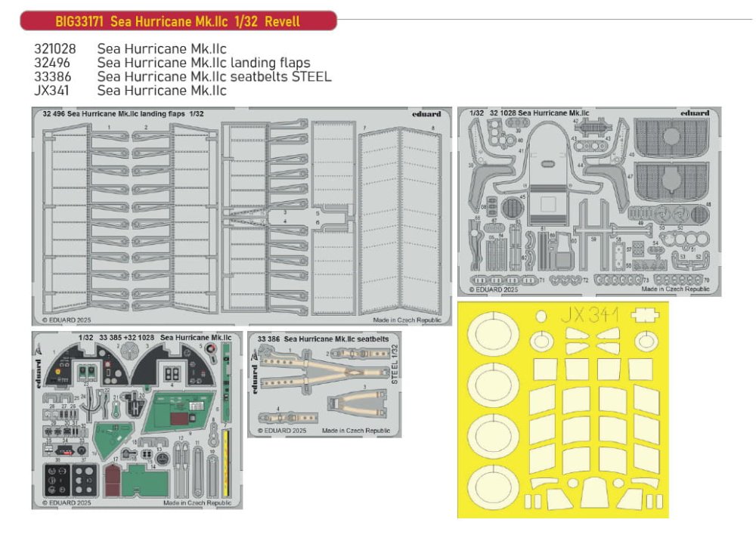
Task: Click top-left large circular wheel mask
Action: pos(493,333)
